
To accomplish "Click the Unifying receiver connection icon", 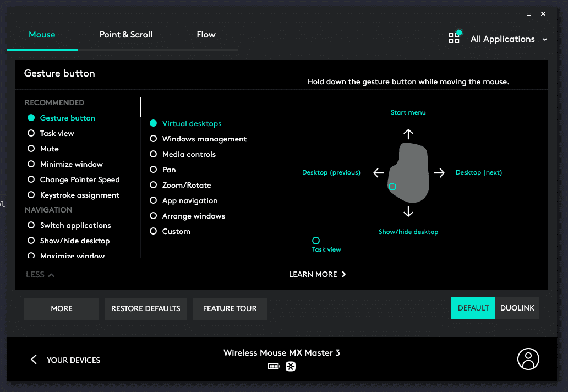I will 291,367.
